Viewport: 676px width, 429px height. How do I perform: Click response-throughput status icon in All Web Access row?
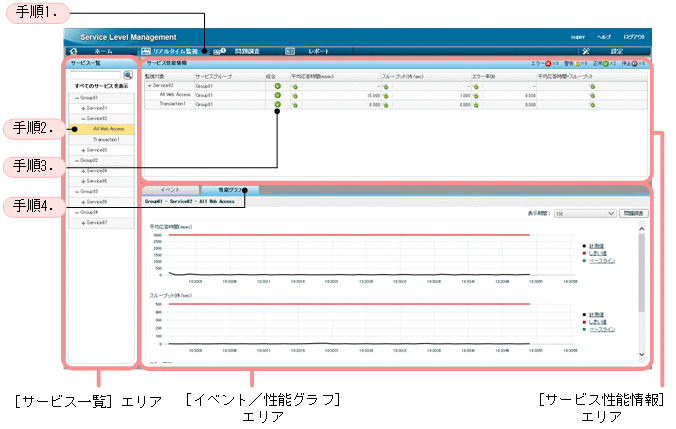592,96
